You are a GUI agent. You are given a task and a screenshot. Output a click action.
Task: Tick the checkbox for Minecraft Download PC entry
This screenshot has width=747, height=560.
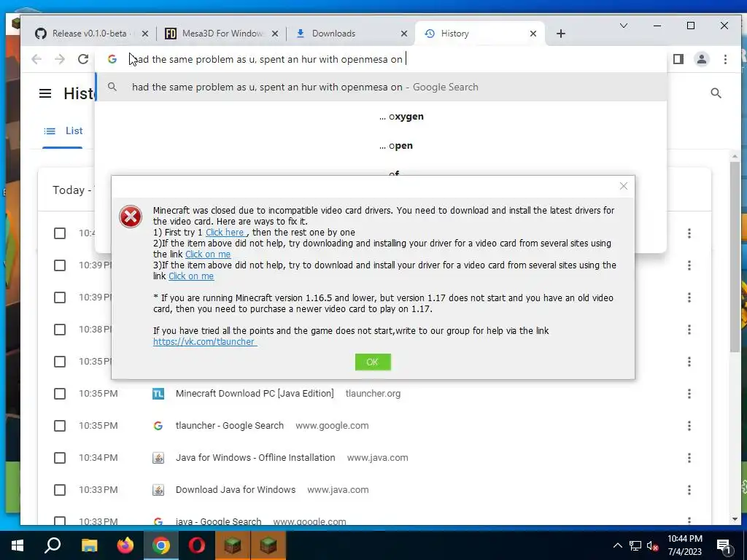coord(60,394)
